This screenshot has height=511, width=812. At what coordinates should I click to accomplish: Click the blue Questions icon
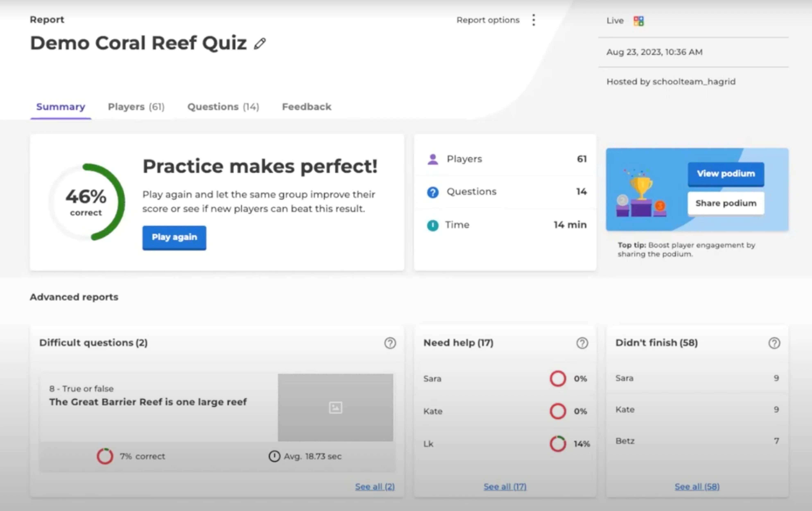[433, 192]
